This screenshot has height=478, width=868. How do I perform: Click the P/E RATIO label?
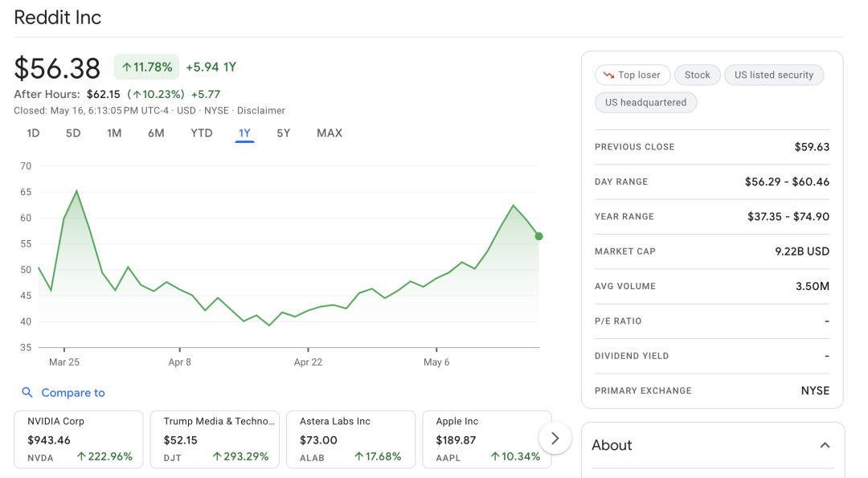(618, 321)
